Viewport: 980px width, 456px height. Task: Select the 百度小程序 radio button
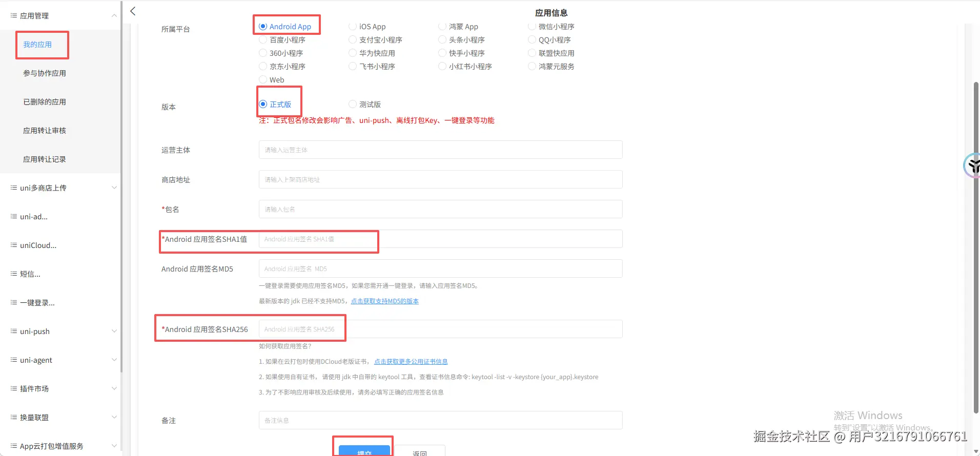tap(263, 40)
